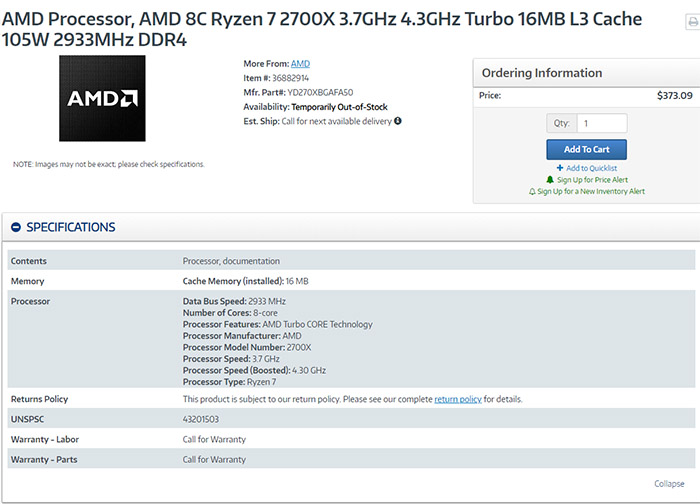Click Processor Features AMD Turbo CORE text
700x504 pixels.
[278, 325]
